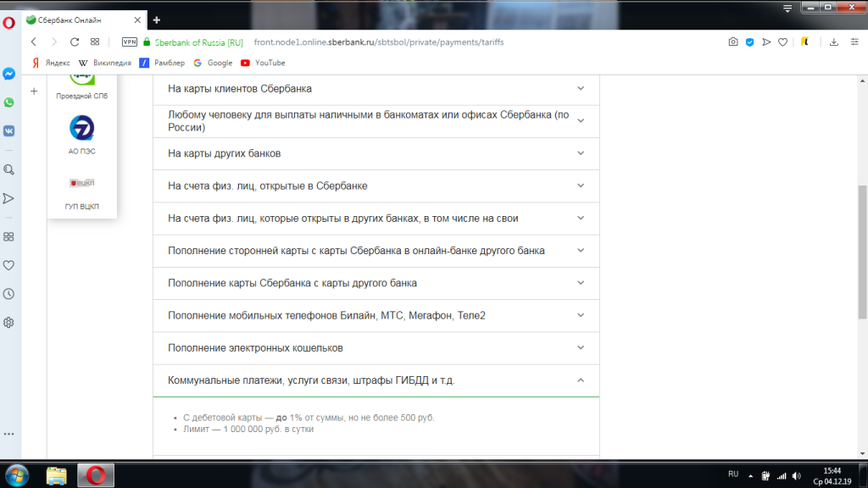This screenshot has height=488, width=868.
Task: Select the "Сбербанк Онлайн" browser tab
Action: point(81,19)
